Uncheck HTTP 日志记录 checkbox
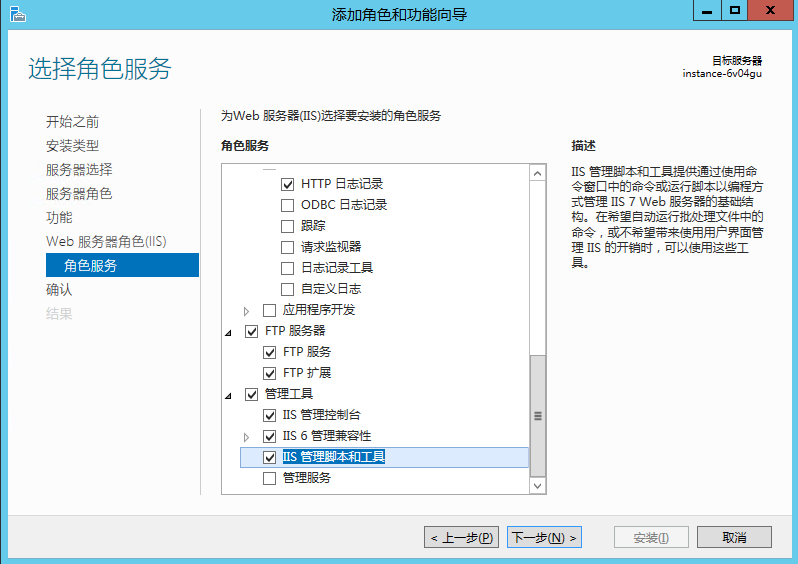798x564 pixels. 288,184
